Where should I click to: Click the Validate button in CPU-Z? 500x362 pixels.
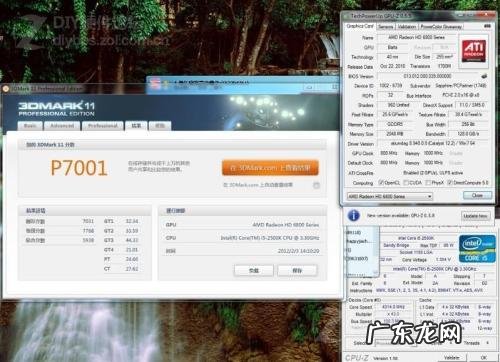click(x=452, y=357)
